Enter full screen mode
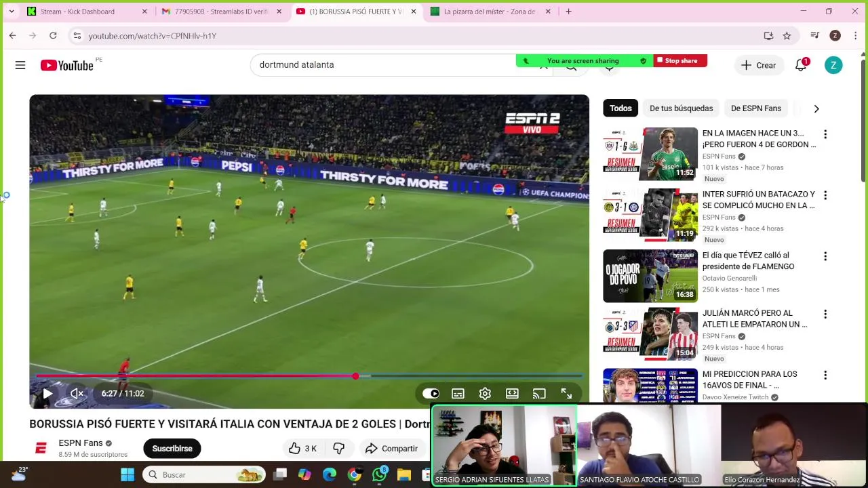Viewport: 868px width, 488px height. click(x=566, y=393)
